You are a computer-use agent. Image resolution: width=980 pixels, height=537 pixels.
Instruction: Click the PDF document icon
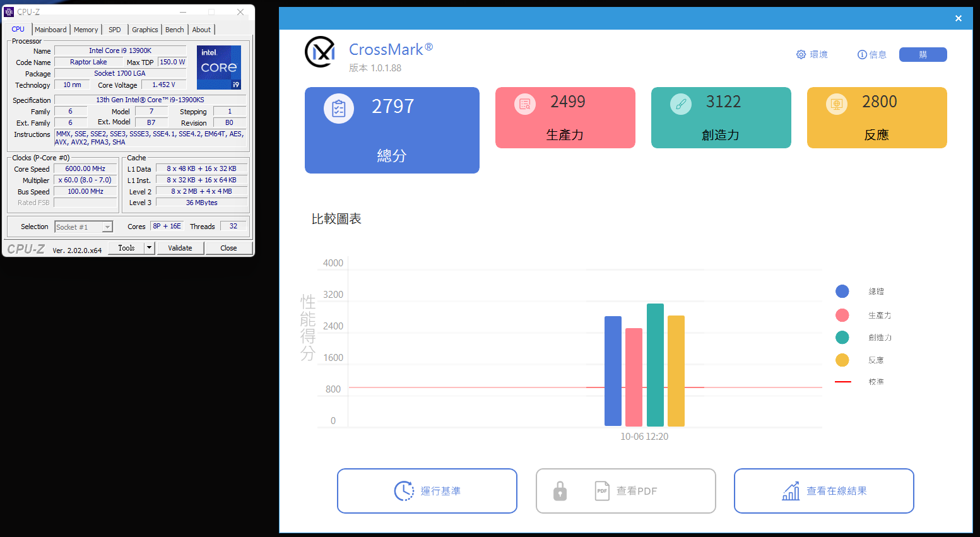point(603,491)
